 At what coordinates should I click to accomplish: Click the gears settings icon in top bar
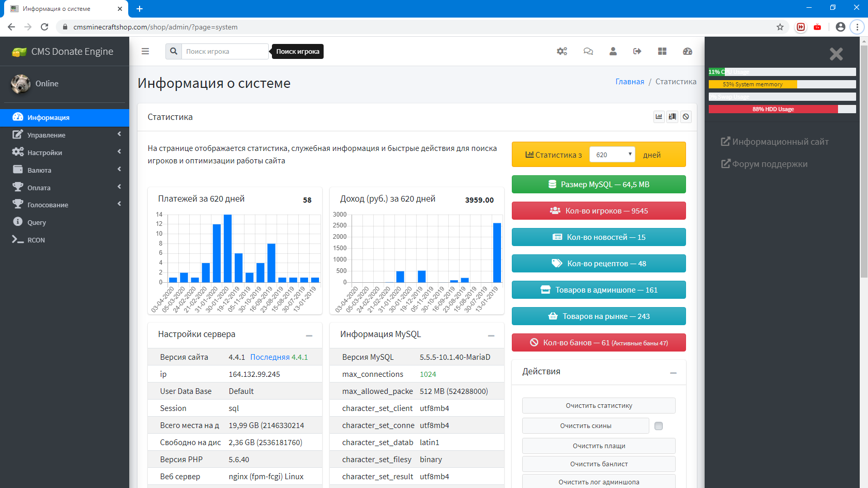(562, 51)
